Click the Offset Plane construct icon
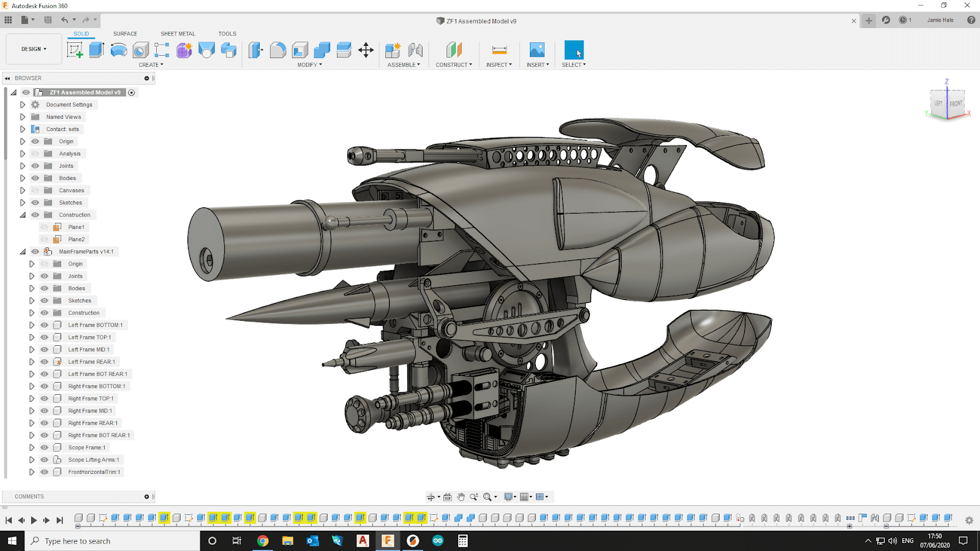 [x=454, y=50]
